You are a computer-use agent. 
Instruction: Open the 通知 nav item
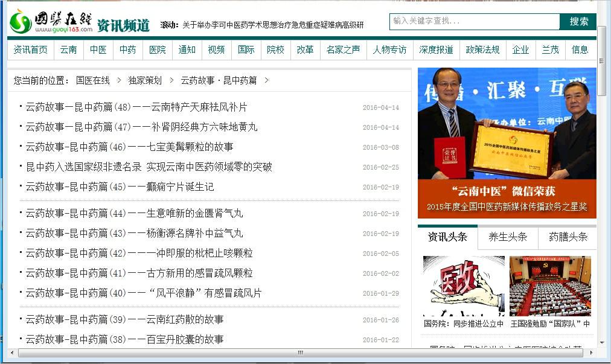(x=187, y=50)
